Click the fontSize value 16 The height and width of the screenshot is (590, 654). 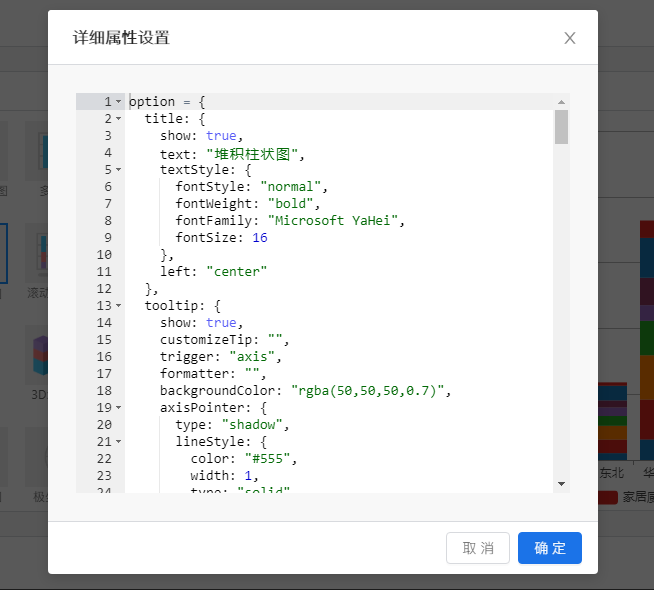pyautogui.click(x=260, y=238)
